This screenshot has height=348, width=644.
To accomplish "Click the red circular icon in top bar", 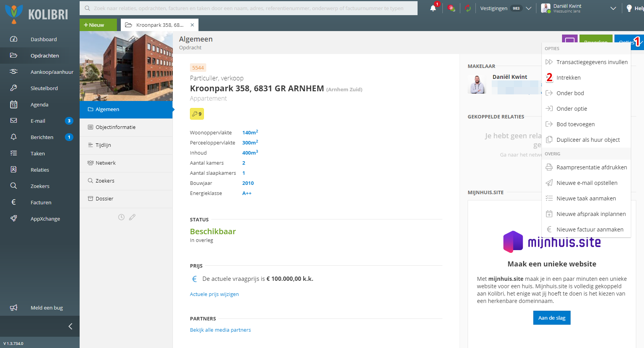I will click(451, 8).
